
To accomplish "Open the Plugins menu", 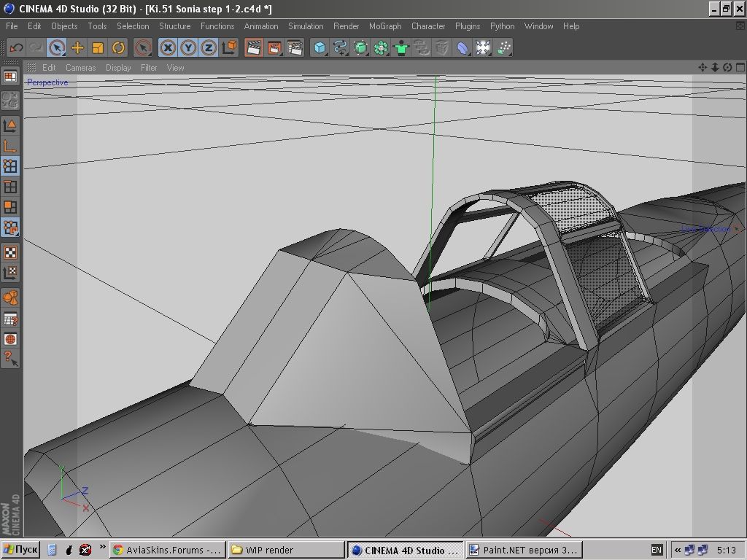I will click(x=468, y=26).
